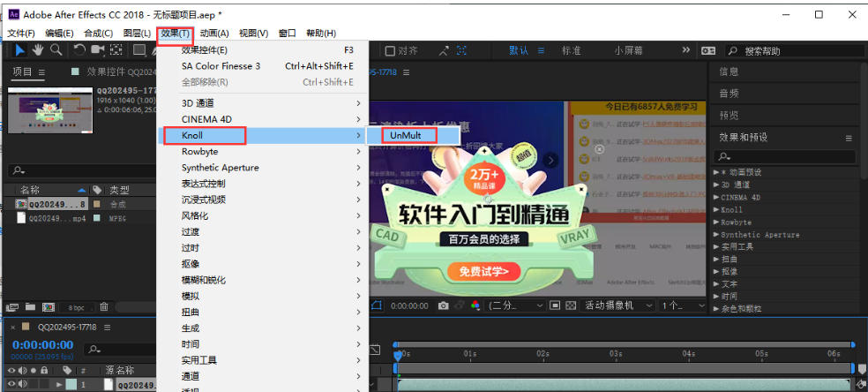Select the Zoom magnifier tool
The height and width of the screenshot is (392, 868).
click(x=56, y=50)
